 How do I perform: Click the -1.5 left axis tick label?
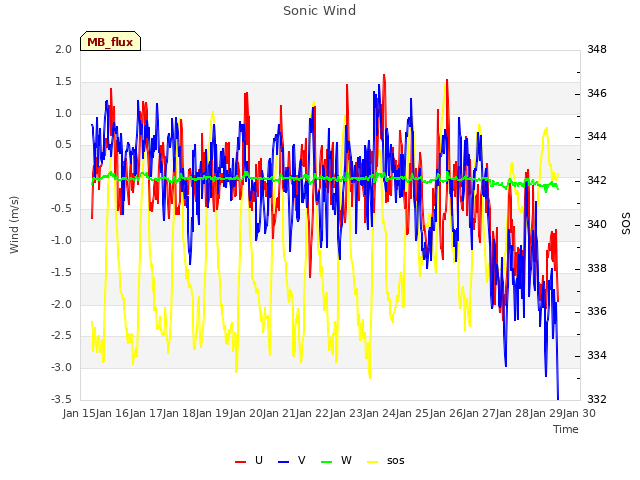pyautogui.click(x=61, y=272)
